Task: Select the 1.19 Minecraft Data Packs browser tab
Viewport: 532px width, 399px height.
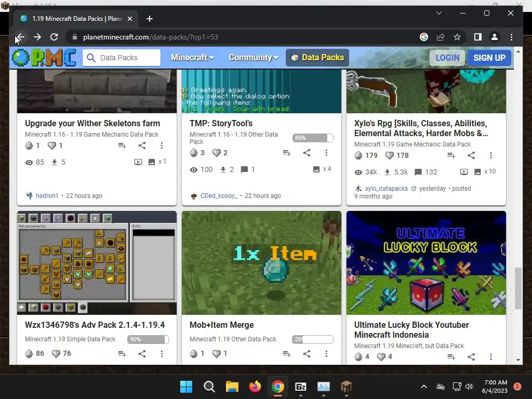Action: pyautogui.click(x=76, y=19)
